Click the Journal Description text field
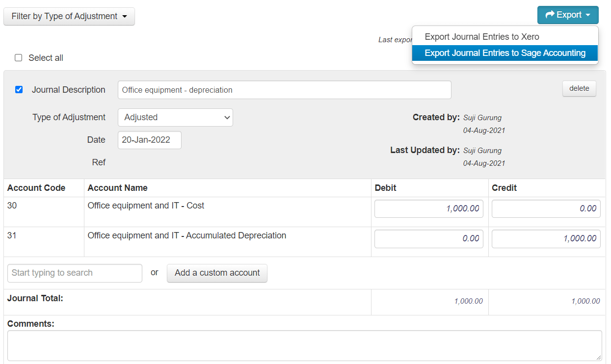 (x=284, y=90)
